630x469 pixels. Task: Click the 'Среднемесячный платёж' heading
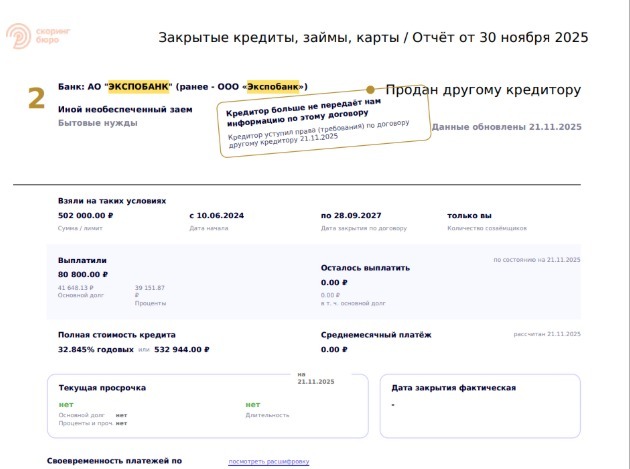tap(376, 335)
